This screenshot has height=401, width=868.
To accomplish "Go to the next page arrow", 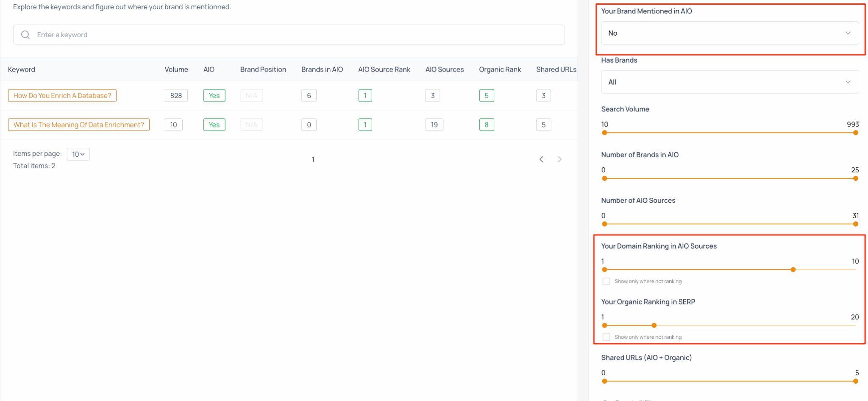I will point(559,159).
